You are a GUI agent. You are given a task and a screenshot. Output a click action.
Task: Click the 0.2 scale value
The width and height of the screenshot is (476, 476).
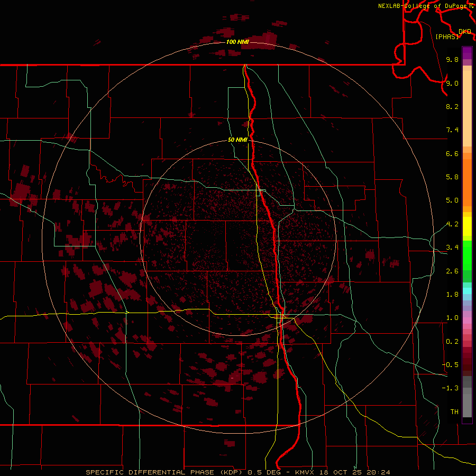(x=452, y=342)
